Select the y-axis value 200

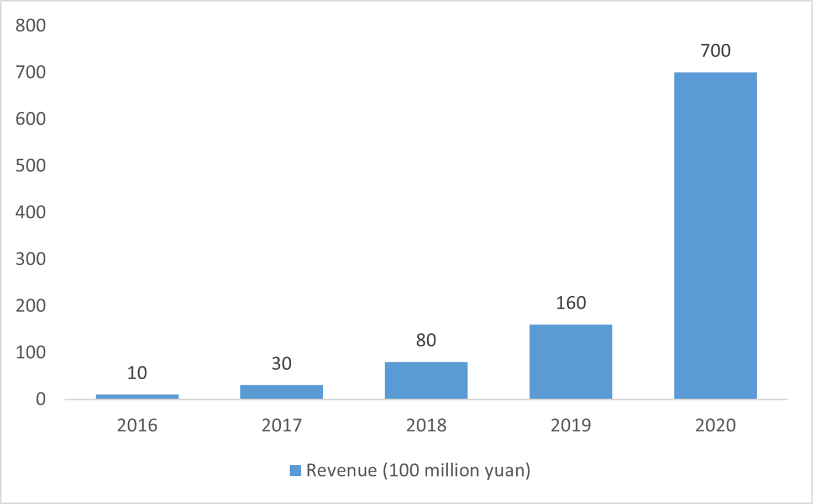tap(31, 306)
